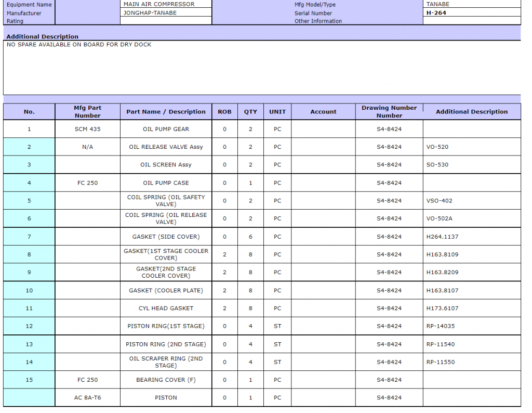Click the Drawing Number column header
Viewport: 532px width, 413px height.
coord(389,112)
